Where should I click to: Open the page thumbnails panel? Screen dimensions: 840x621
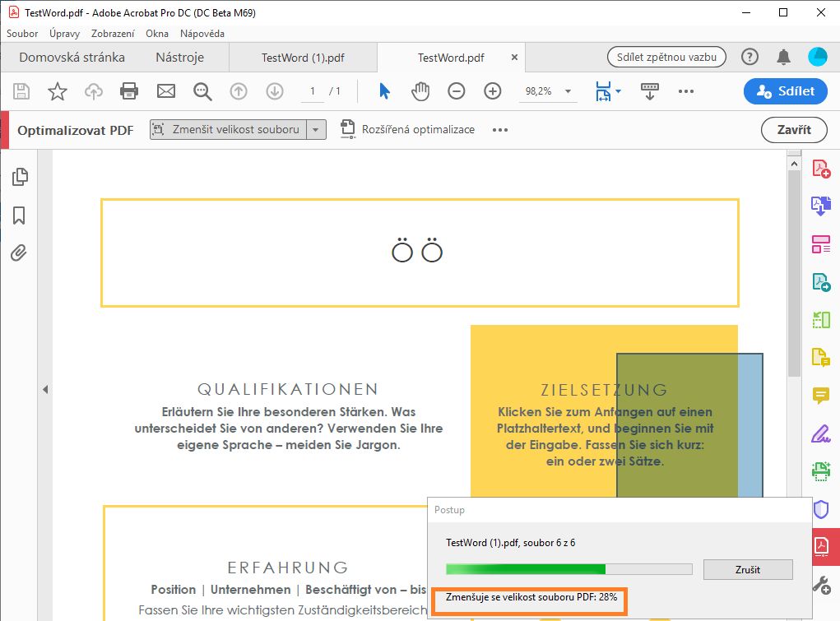[18, 176]
